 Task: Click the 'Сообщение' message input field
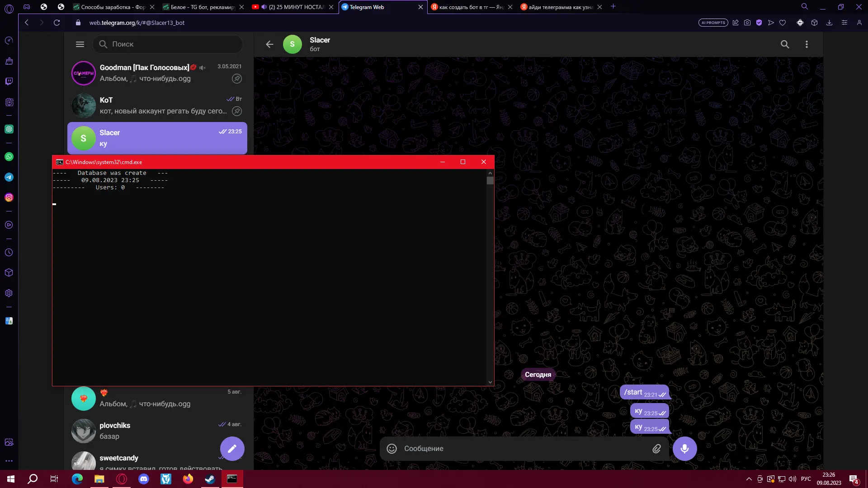(524, 449)
